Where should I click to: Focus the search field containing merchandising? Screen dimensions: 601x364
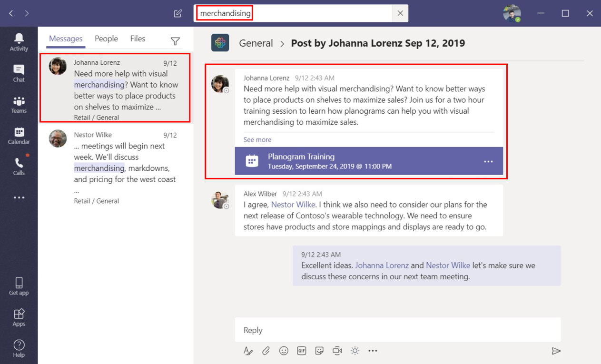[x=293, y=13]
